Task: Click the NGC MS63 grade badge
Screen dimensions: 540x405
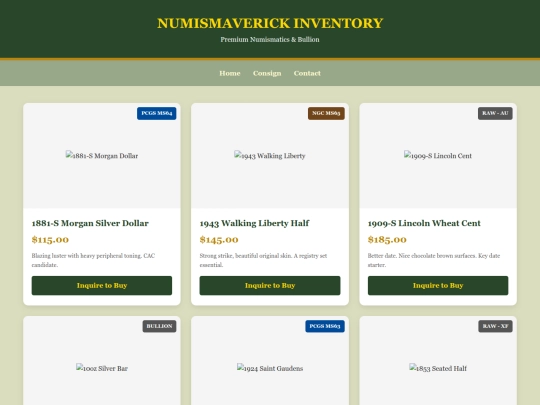Action: [326, 113]
